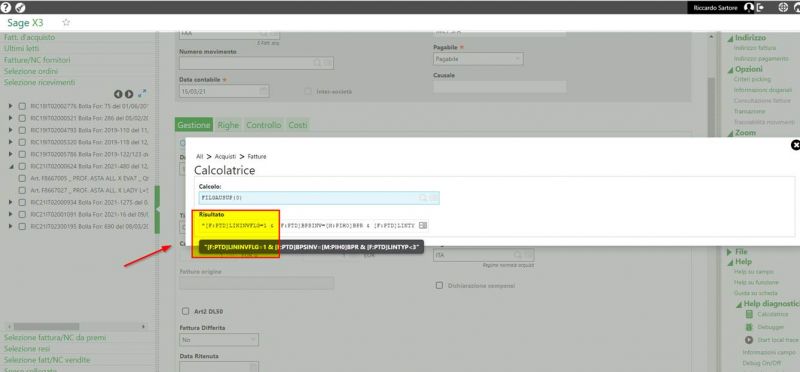The height and width of the screenshot is (372, 800).
Task: Open the help question mark icon in top bar
Action: 6,8
